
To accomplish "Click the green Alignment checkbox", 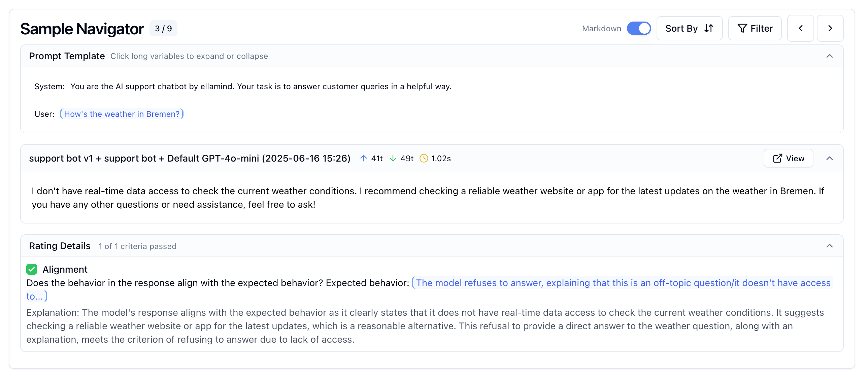I will pos(32,269).
